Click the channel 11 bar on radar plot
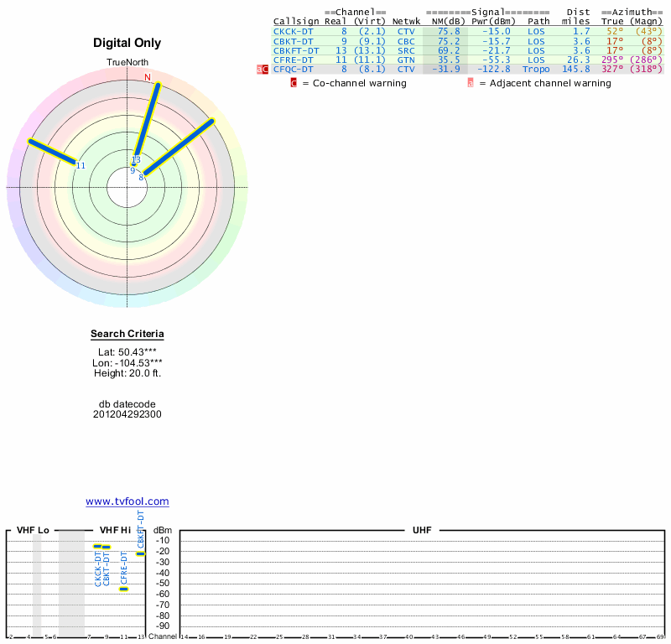Screen dimensions: 671x644 tap(52, 152)
